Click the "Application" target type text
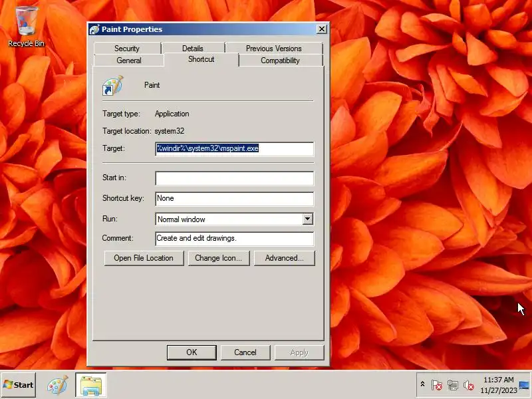 coord(172,114)
